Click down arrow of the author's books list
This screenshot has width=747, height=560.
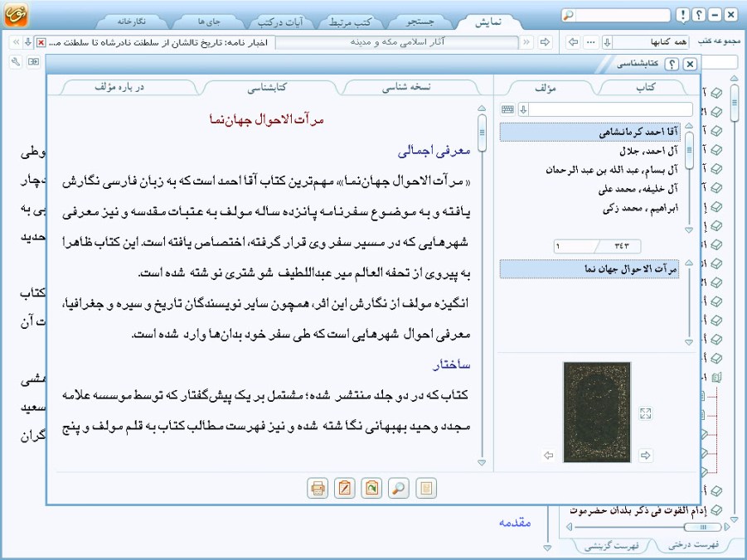(689, 342)
